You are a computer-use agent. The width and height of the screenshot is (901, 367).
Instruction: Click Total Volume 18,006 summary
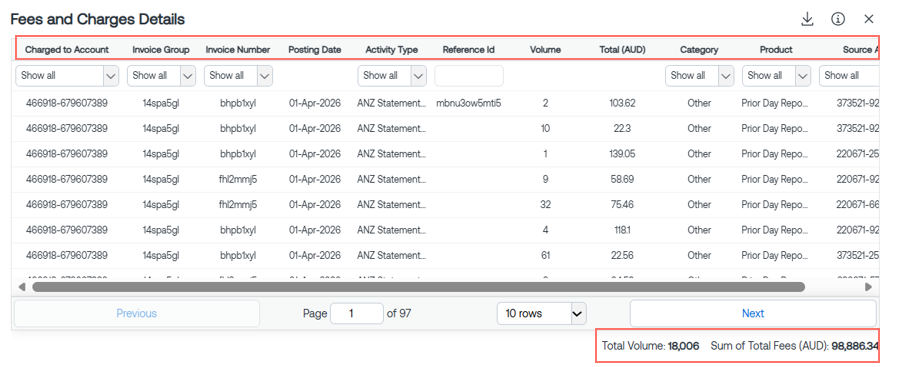click(x=650, y=346)
